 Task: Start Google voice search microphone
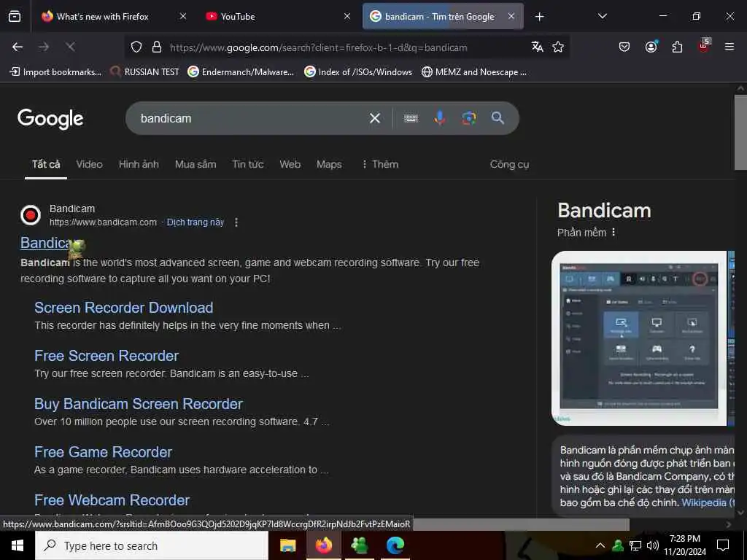440,118
